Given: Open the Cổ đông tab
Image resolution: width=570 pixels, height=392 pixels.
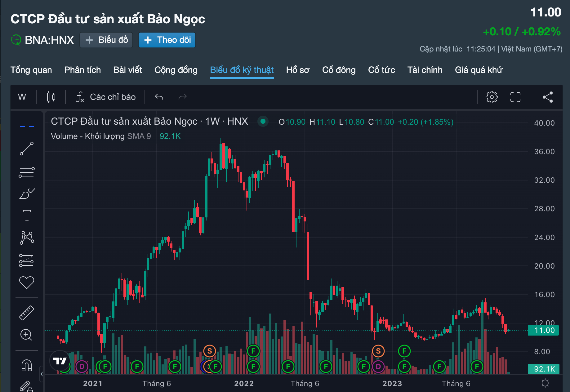Looking at the screenshot, I should pyautogui.click(x=339, y=70).
